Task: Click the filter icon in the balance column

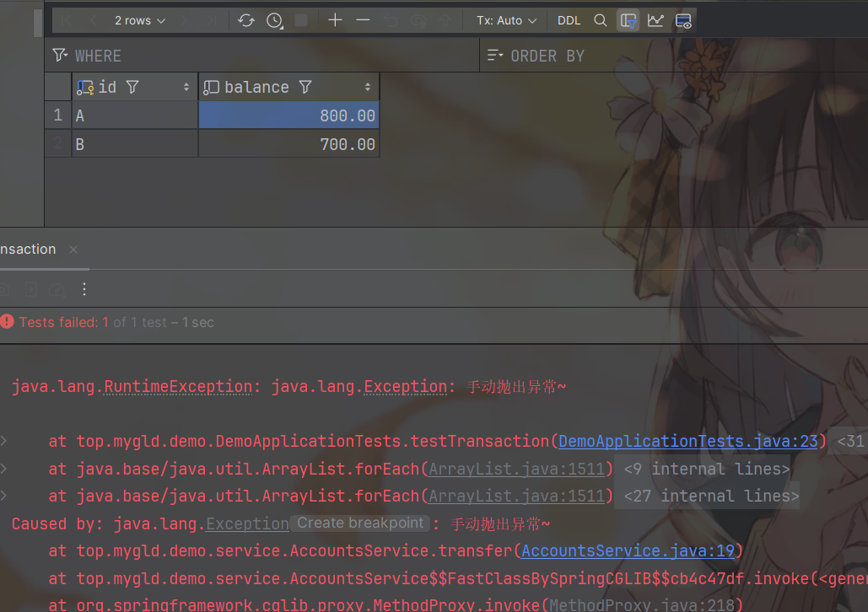Action: [x=305, y=87]
